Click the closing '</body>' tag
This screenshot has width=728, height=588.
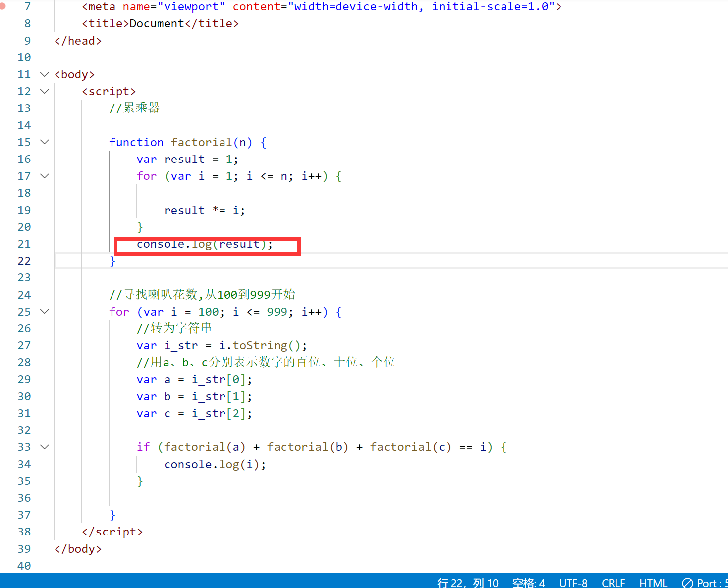(78, 549)
